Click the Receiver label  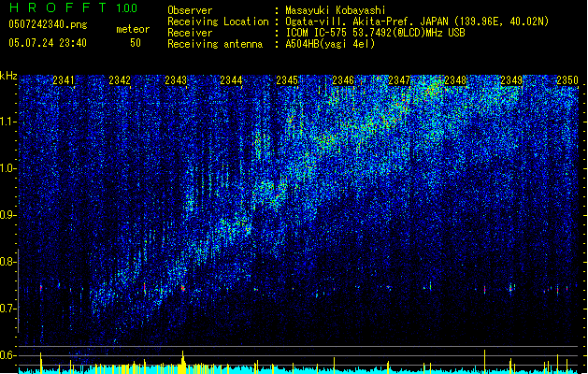coord(190,33)
